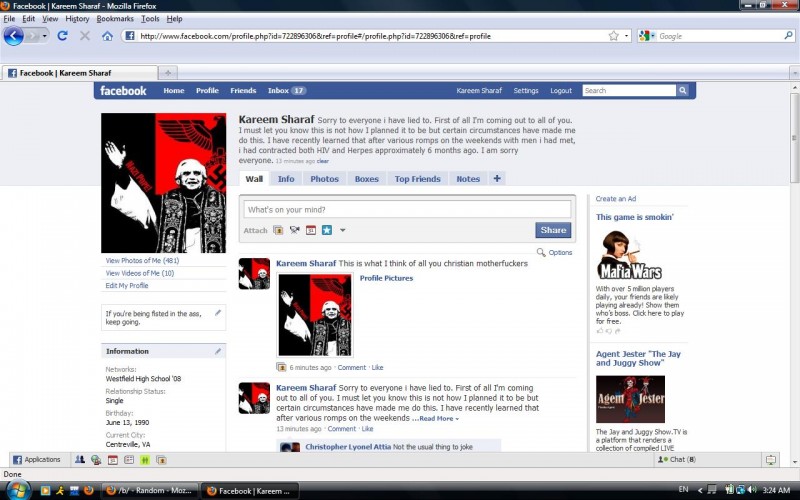
Task: Edit the Information box pencil icon
Action: pyautogui.click(x=218, y=351)
